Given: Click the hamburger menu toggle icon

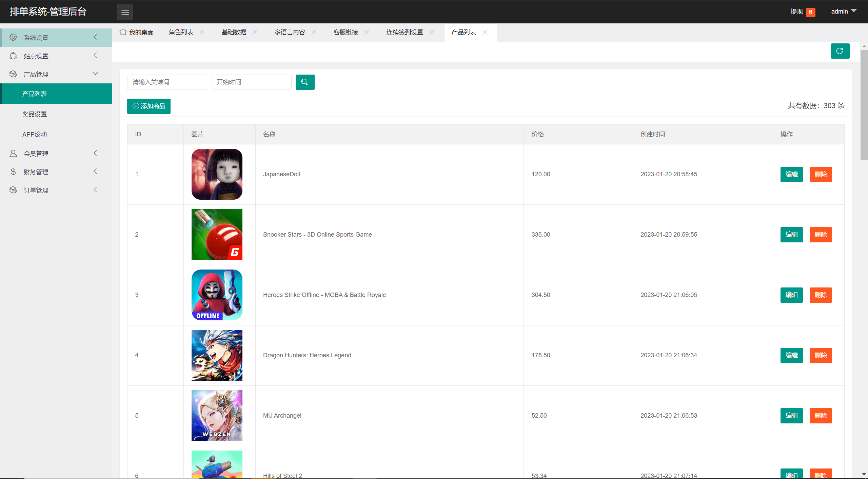Looking at the screenshot, I should [x=125, y=12].
